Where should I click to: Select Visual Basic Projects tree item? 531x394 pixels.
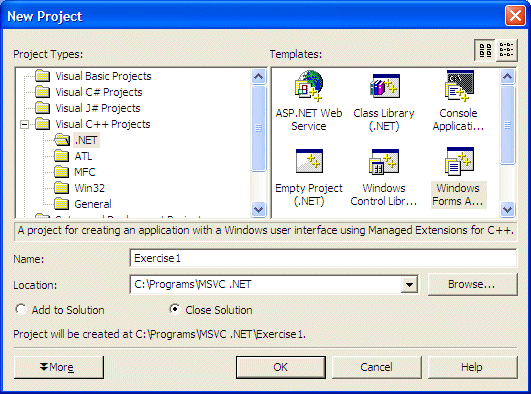103,76
